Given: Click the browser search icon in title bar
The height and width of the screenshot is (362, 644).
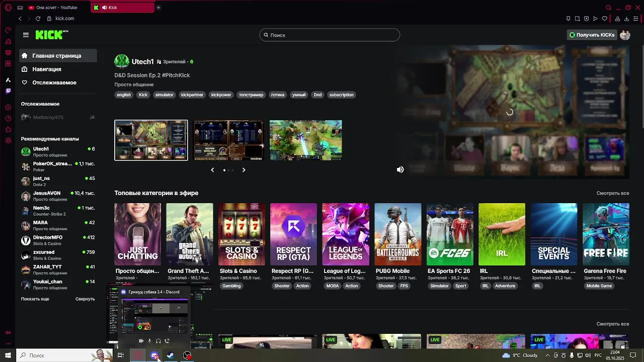Looking at the screenshot, I should click(x=608, y=8).
